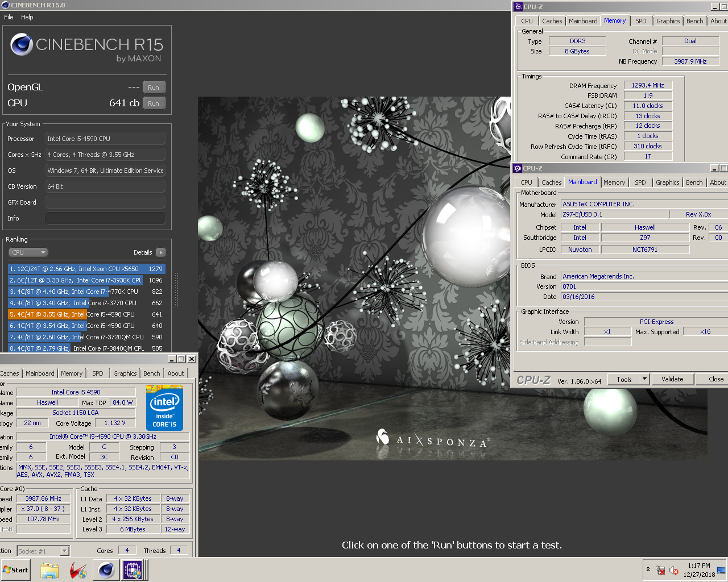Click the Validate button in CPU-Z
The image size is (728, 582).
[672, 379]
